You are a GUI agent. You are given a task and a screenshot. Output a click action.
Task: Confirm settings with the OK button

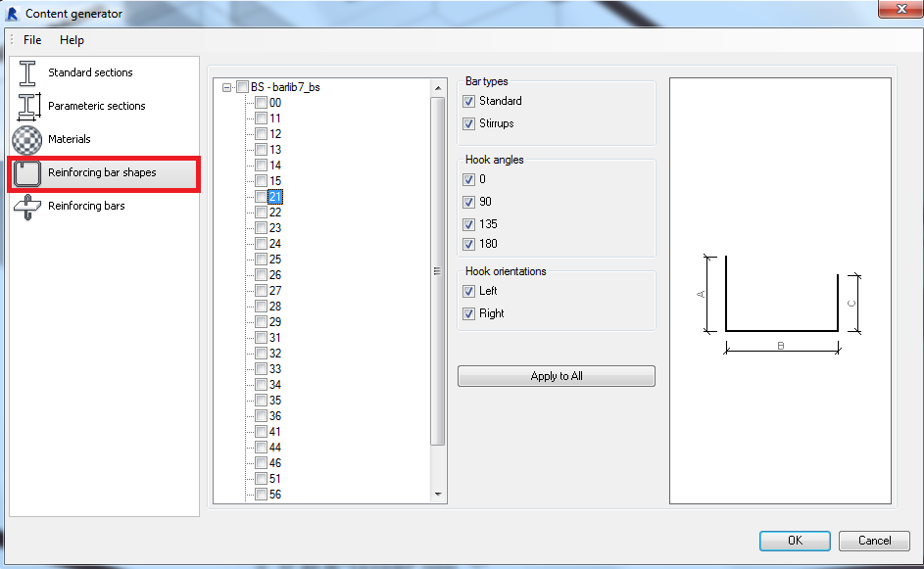pos(794,541)
